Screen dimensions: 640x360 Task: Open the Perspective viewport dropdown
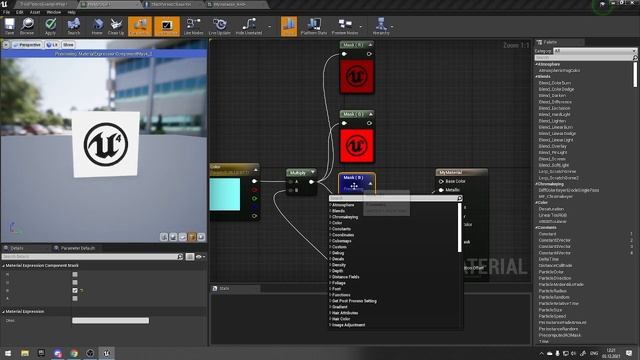(x=27, y=44)
